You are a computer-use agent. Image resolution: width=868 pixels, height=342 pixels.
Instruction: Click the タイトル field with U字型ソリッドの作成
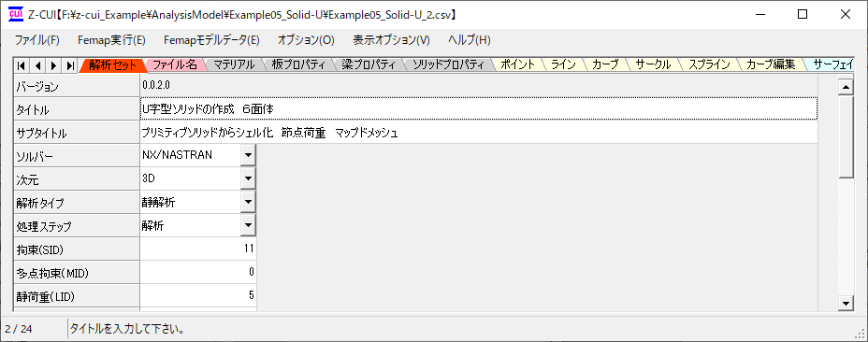479,109
